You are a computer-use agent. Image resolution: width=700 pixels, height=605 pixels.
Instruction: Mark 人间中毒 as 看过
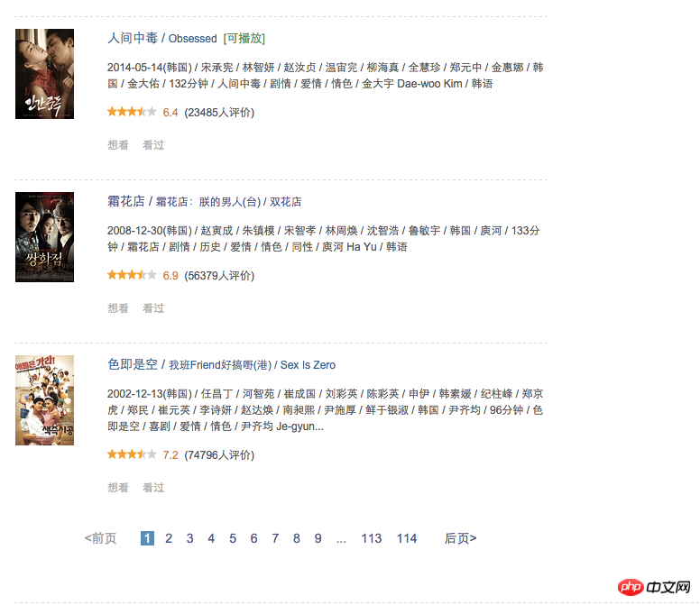[153, 145]
